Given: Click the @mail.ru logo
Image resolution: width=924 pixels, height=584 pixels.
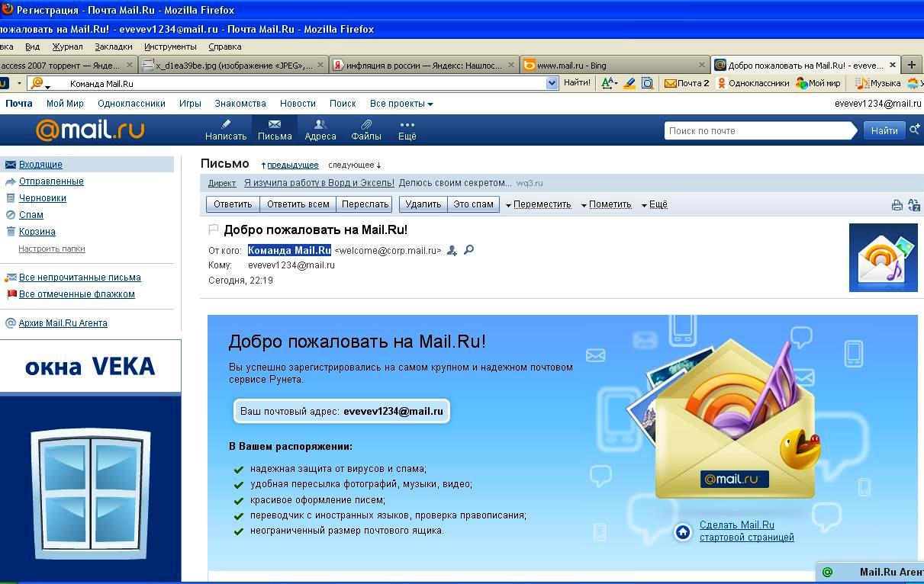Looking at the screenshot, I should (90, 130).
